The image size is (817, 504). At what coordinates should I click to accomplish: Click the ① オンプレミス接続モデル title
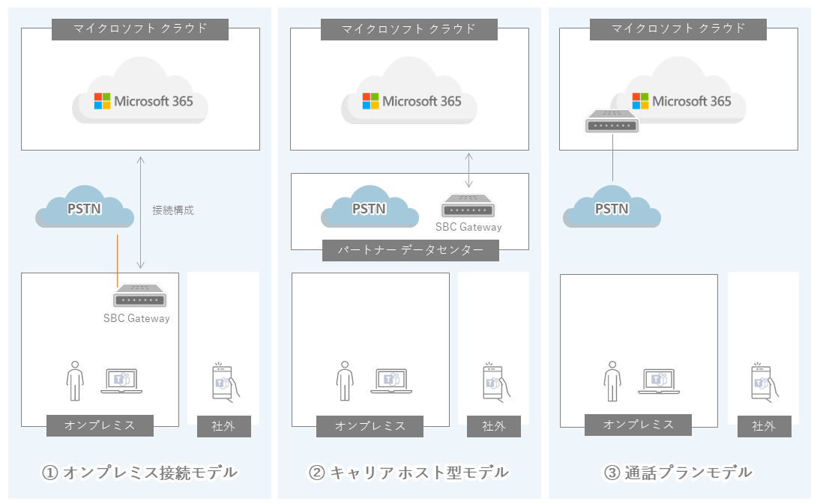139,473
